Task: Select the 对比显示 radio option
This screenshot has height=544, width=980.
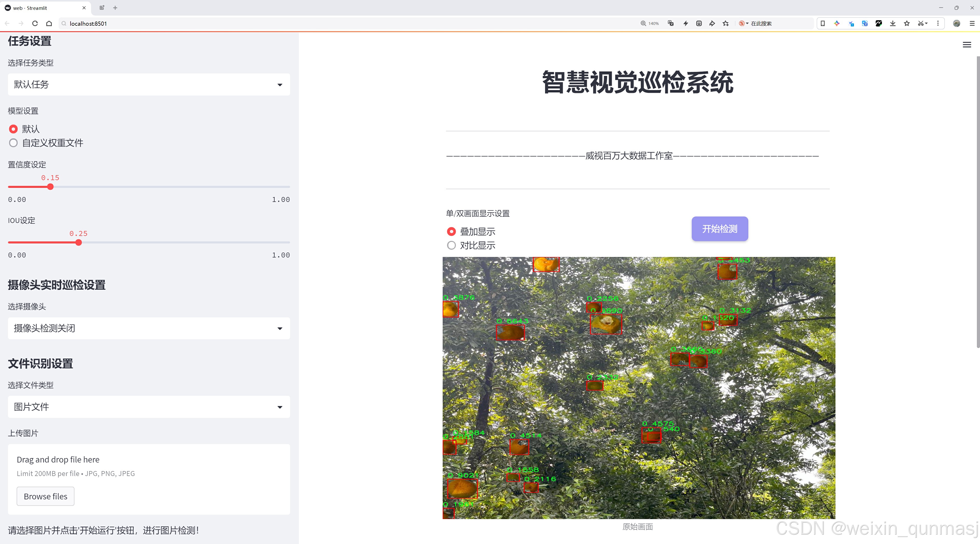Action: (x=451, y=245)
